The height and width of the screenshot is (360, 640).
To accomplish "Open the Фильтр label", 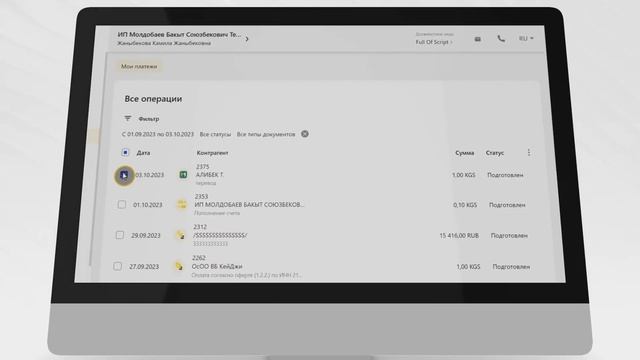I will point(149,119).
